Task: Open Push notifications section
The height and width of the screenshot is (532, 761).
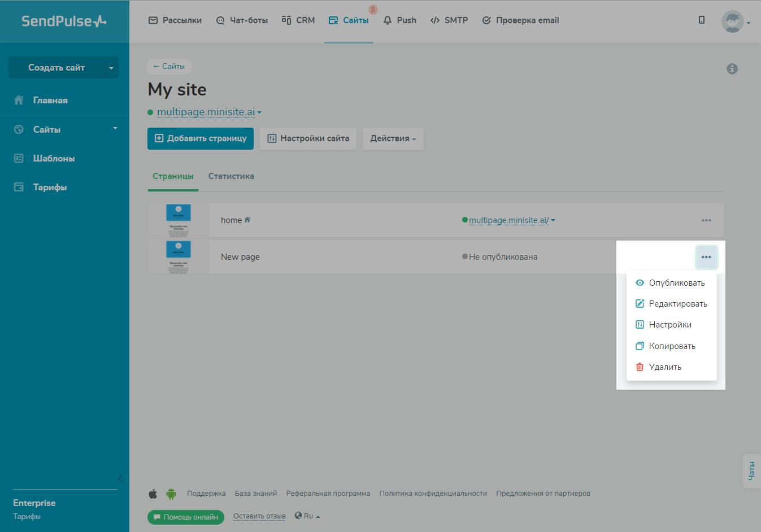Action: pyautogui.click(x=399, y=20)
